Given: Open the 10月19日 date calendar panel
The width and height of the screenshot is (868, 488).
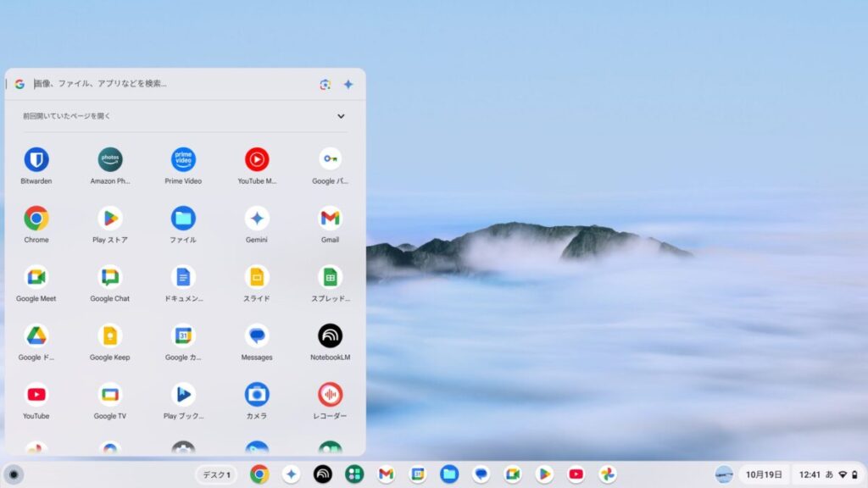Looking at the screenshot, I should [764, 474].
